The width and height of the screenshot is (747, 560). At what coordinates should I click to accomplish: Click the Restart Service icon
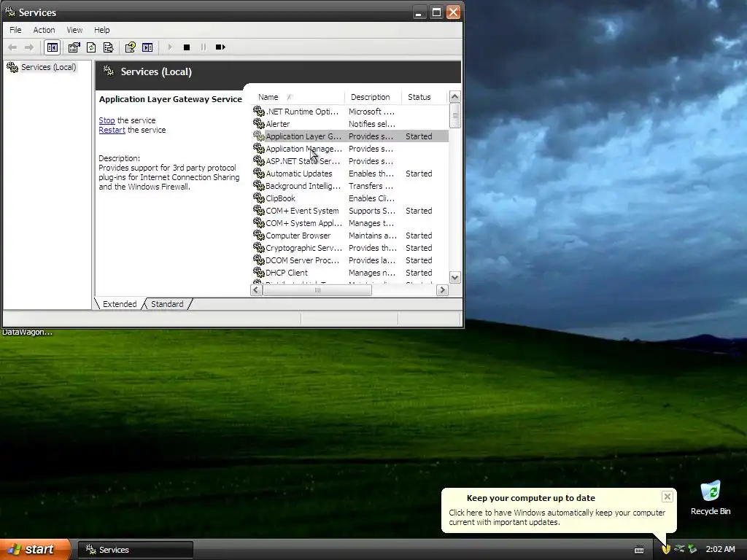[220, 47]
